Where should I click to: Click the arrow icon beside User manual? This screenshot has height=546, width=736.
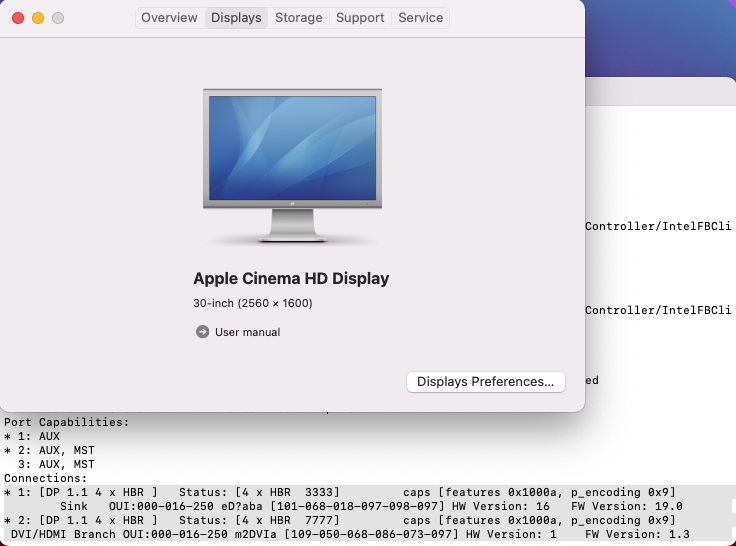(202, 332)
